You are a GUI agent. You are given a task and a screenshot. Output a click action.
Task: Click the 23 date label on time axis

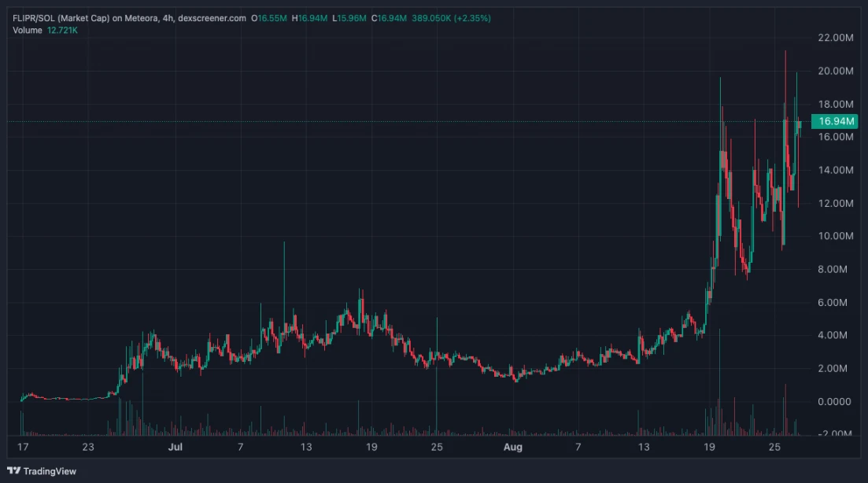[x=87, y=448]
